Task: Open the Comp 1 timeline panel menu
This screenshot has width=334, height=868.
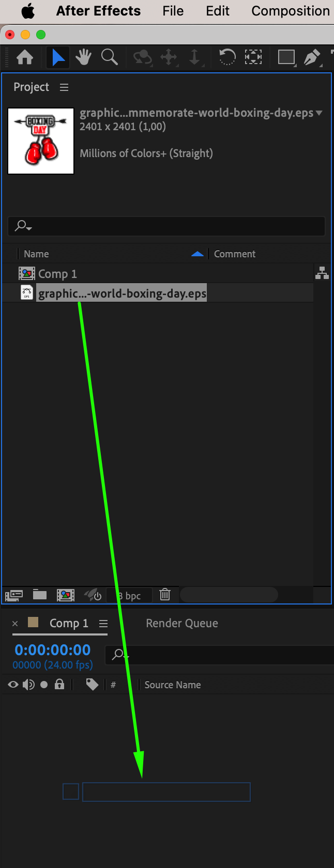Action: [x=103, y=624]
